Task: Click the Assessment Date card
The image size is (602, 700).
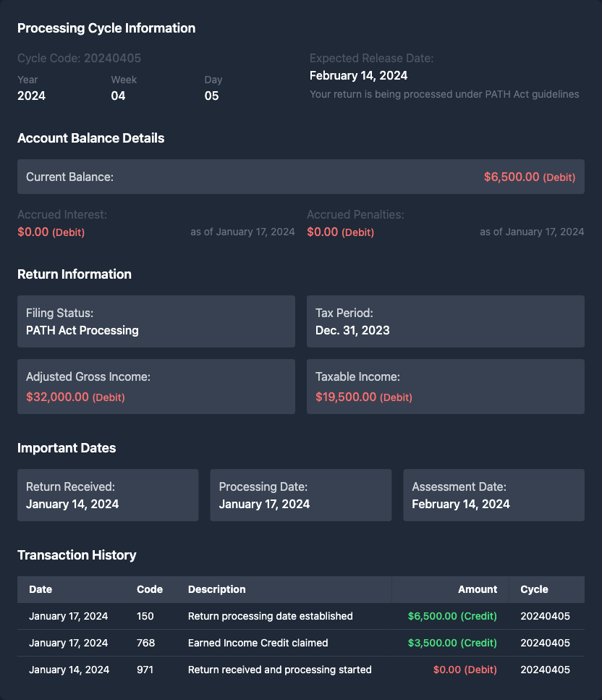Action: (x=493, y=495)
